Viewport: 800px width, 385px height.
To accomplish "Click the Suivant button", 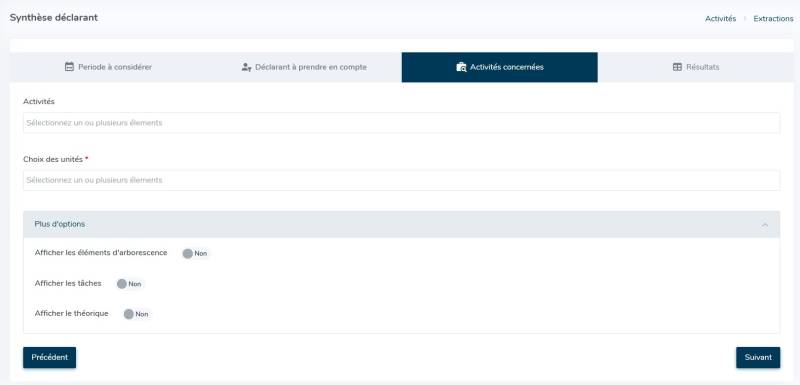I will pyautogui.click(x=758, y=357).
